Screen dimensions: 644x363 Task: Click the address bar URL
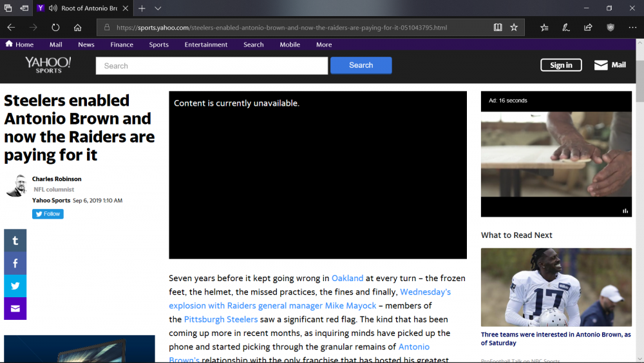282,28
